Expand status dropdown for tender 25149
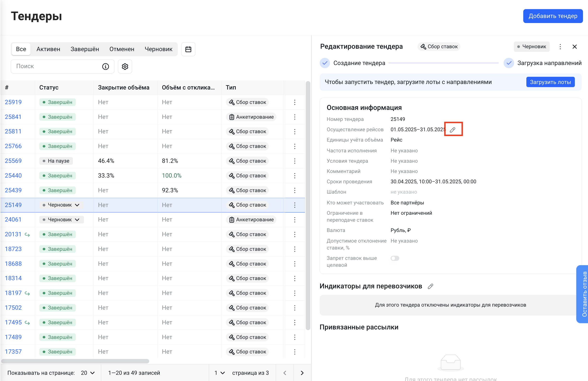Image resolution: width=588 pixels, height=381 pixels. pos(77,205)
